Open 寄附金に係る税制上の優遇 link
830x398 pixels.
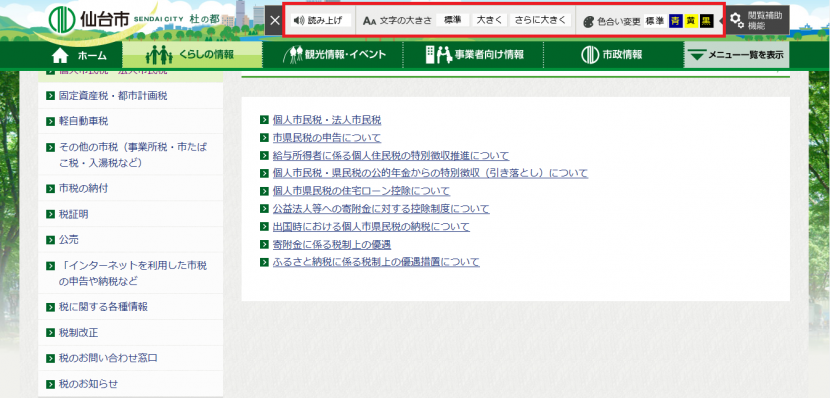click(x=332, y=245)
